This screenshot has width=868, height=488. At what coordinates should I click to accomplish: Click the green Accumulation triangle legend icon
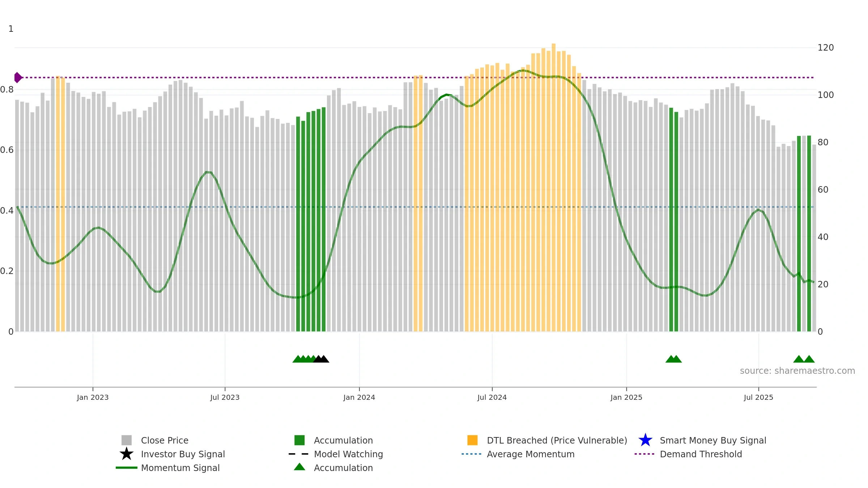click(x=299, y=467)
